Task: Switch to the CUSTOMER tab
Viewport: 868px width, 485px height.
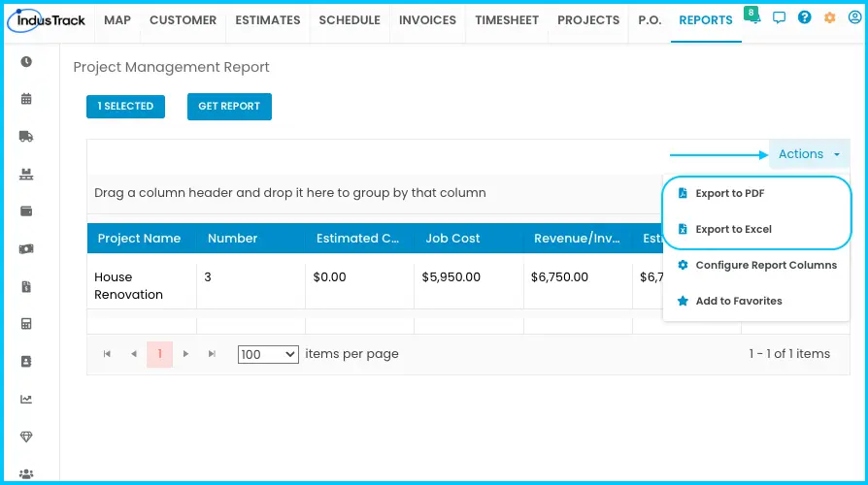Action: point(183,20)
